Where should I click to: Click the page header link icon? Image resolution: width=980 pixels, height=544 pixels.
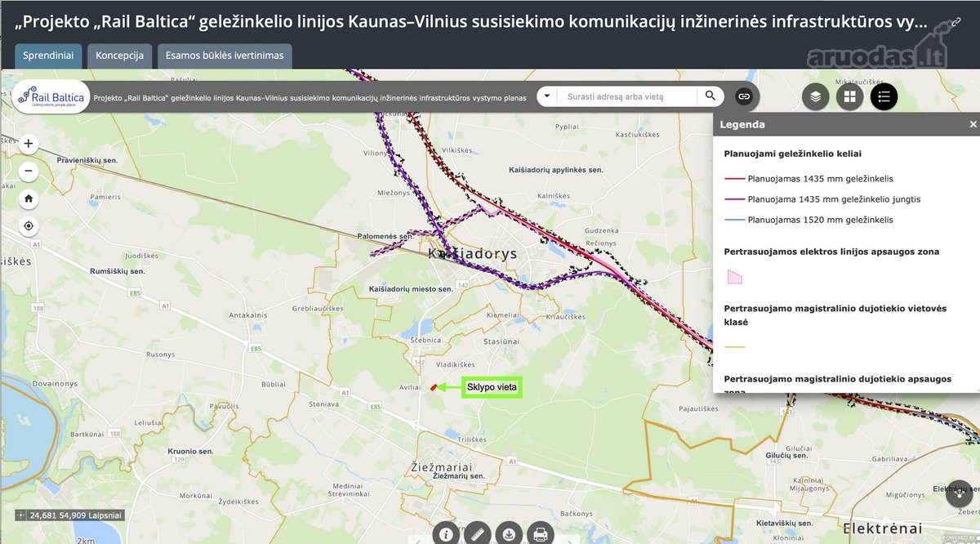pyautogui.click(x=955, y=24)
